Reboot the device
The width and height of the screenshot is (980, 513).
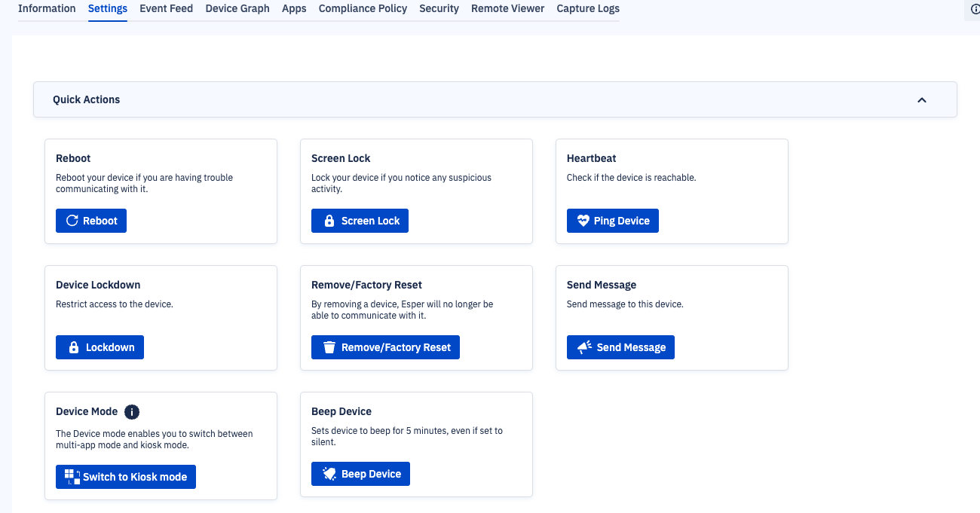(x=90, y=220)
